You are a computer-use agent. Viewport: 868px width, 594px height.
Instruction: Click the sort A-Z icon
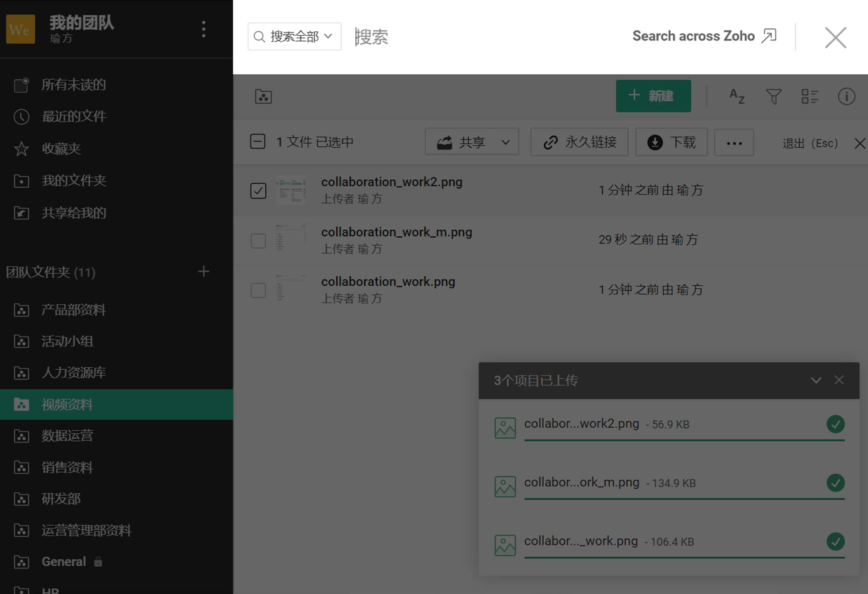tap(736, 96)
